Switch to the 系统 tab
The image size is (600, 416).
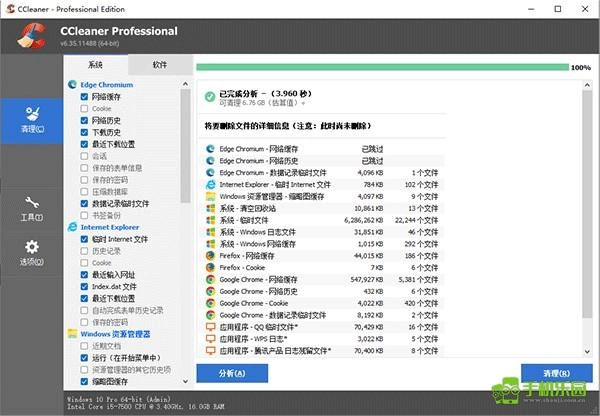[x=95, y=64]
